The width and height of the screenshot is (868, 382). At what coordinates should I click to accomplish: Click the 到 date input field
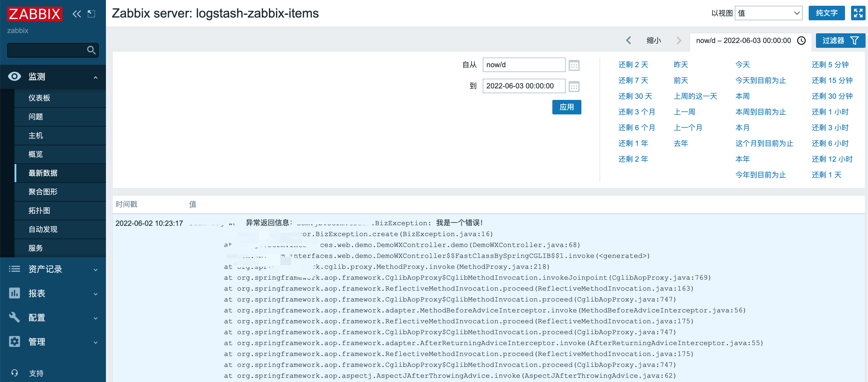click(x=524, y=86)
